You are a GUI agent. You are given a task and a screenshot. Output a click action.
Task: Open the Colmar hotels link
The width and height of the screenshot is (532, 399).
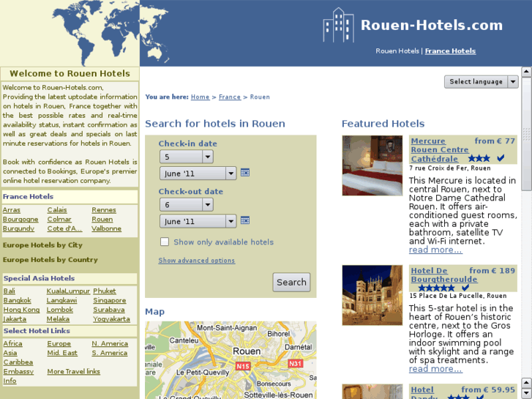point(59,220)
